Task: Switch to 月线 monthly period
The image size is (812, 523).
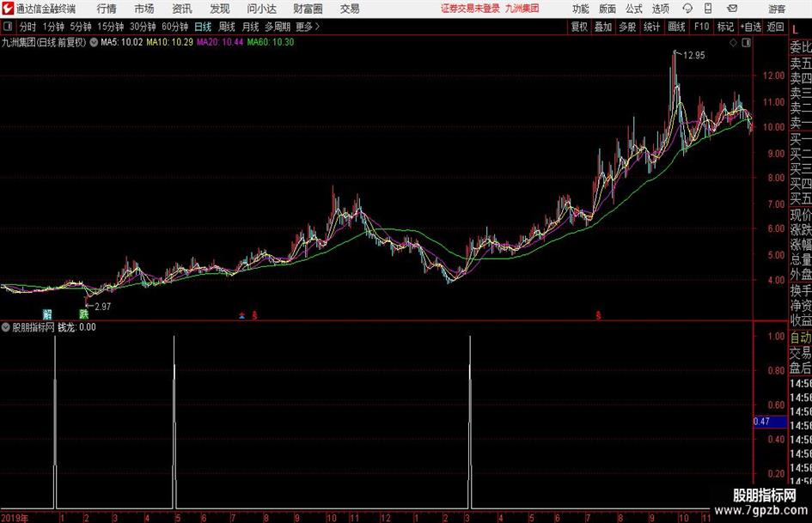Action: pyautogui.click(x=250, y=27)
